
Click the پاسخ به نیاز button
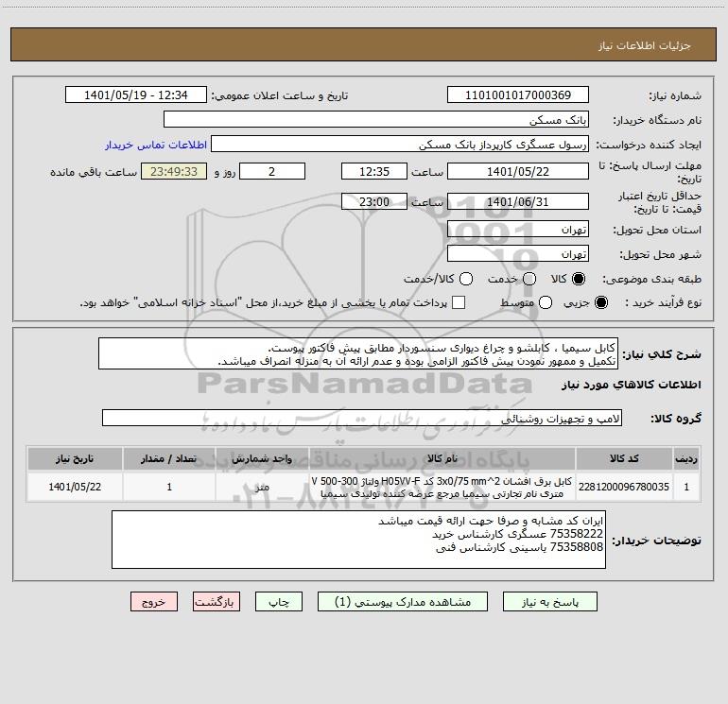[550, 602]
